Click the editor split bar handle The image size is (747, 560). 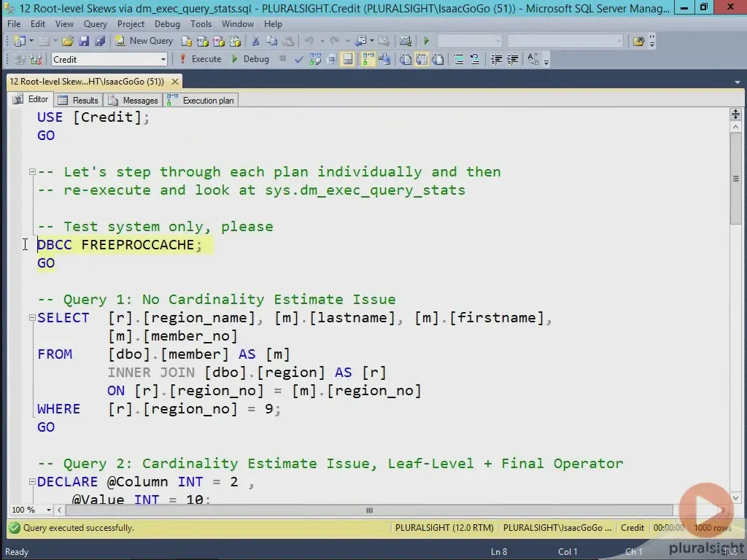coord(735,114)
